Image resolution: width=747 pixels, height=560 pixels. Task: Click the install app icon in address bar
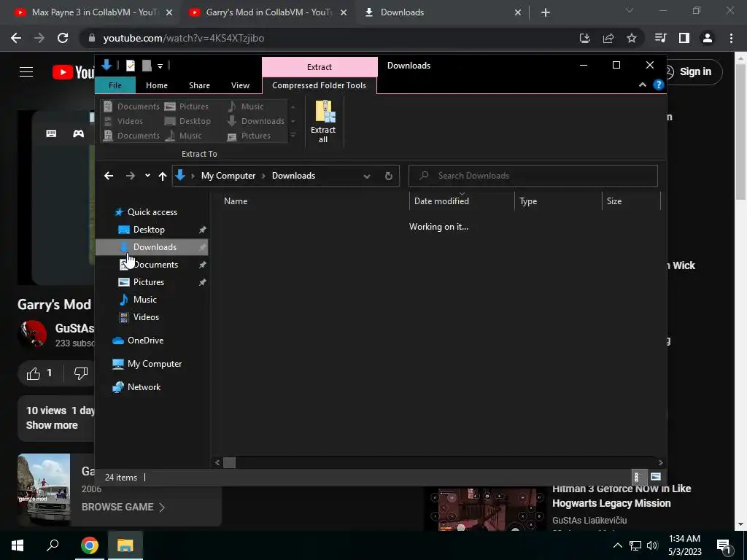click(x=585, y=38)
